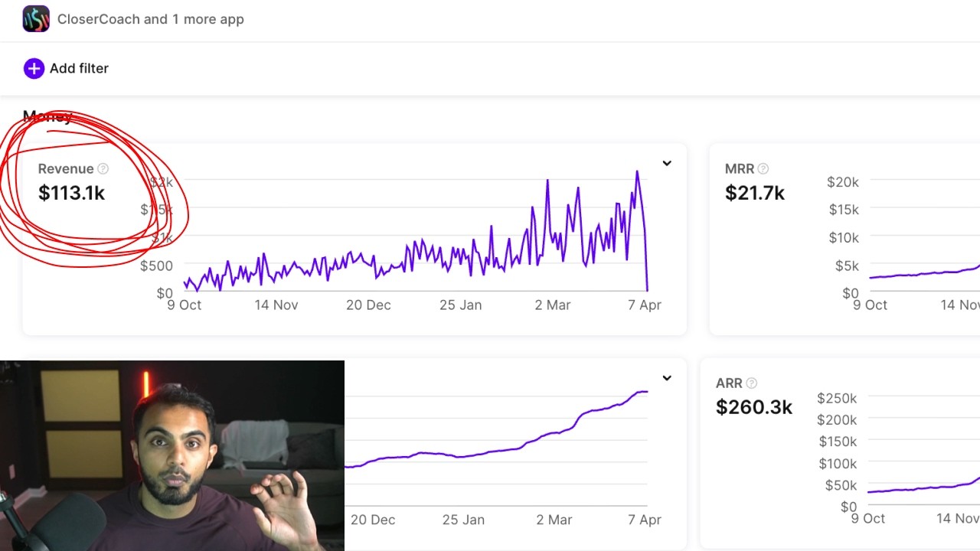Click the "ARR" metric title
Image resolution: width=980 pixels, height=551 pixels.
729,383
